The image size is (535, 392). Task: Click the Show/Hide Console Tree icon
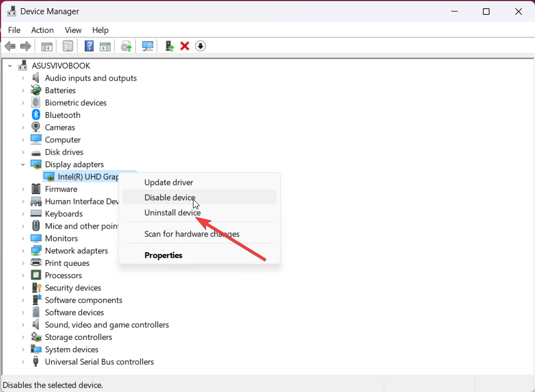click(47, 46)
